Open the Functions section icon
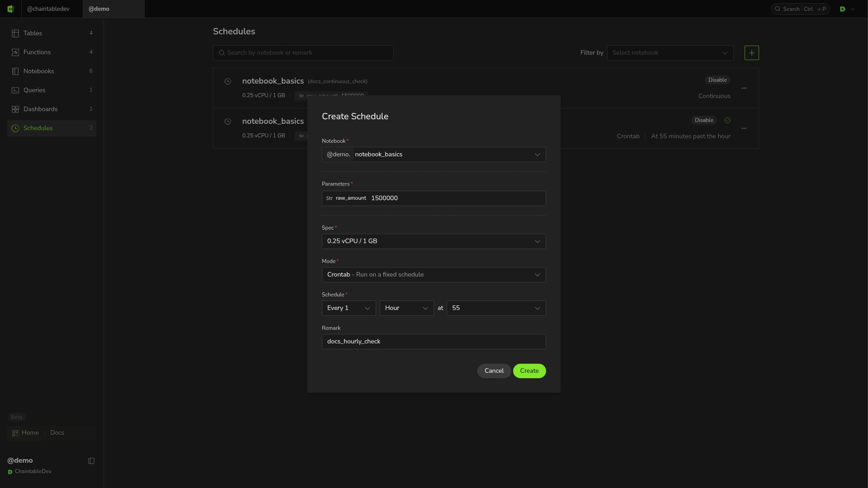 point(15,52)
